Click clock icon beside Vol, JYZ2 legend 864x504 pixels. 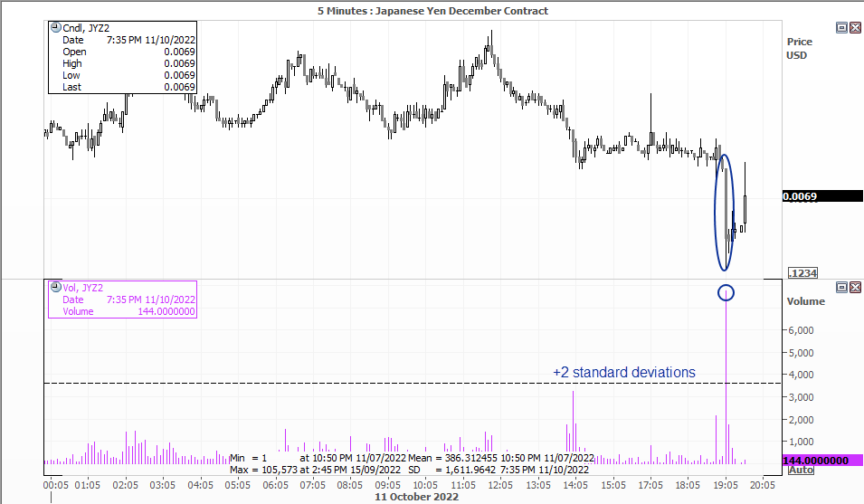[56, 287]
